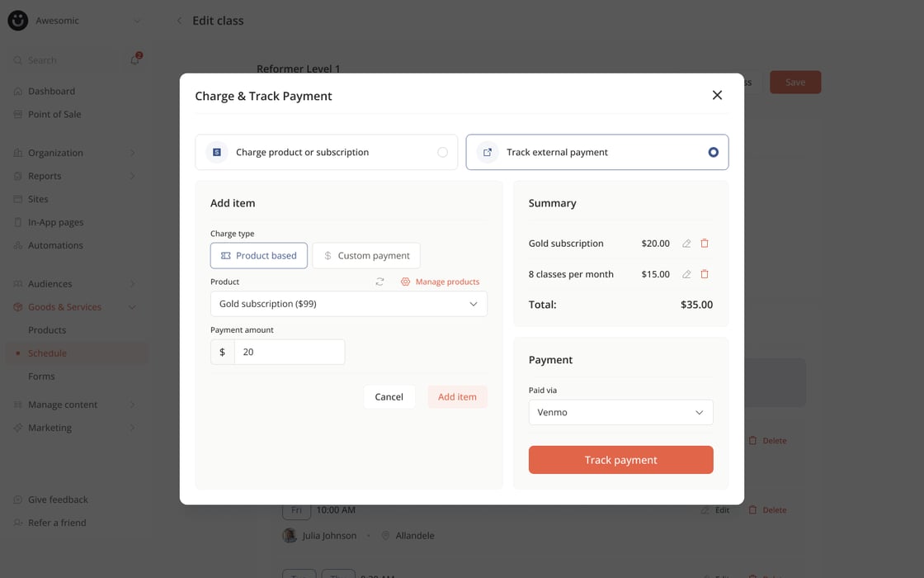Viewport: 924px width, 578px height.
Task: Click the Track payment button
Action: point(620,459)
